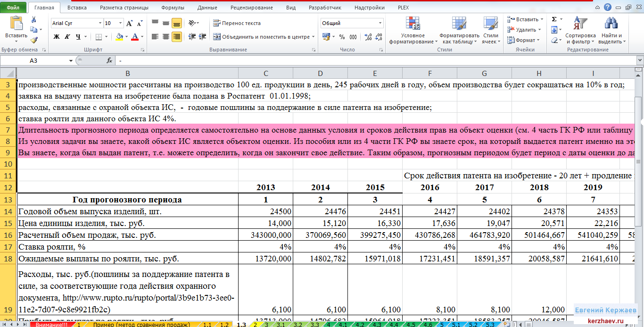Apply the yellow fill color
Image resolution: width=644 pixels, height=327 pixels.
[x=119, y=37]
